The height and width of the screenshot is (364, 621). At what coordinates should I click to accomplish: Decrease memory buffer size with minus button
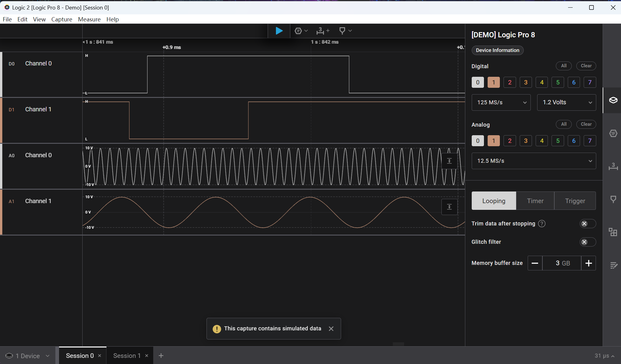(x=535, y=263)
